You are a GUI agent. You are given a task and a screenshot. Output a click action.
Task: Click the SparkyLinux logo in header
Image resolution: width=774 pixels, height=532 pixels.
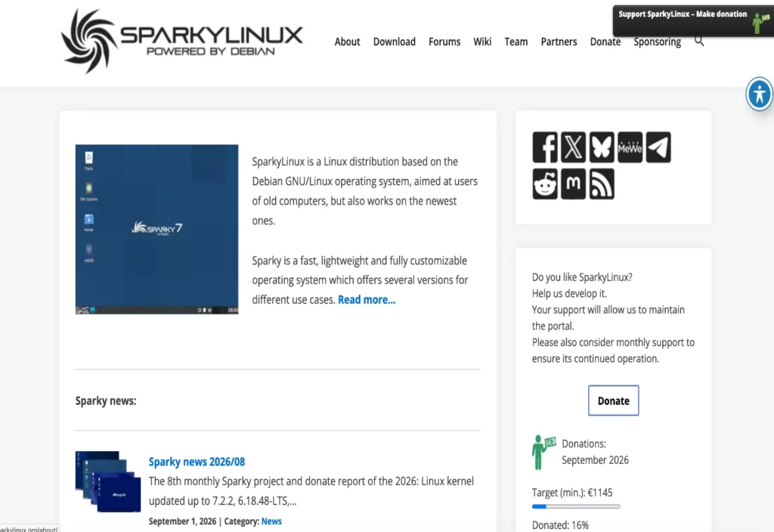click(x=181, y=42)
